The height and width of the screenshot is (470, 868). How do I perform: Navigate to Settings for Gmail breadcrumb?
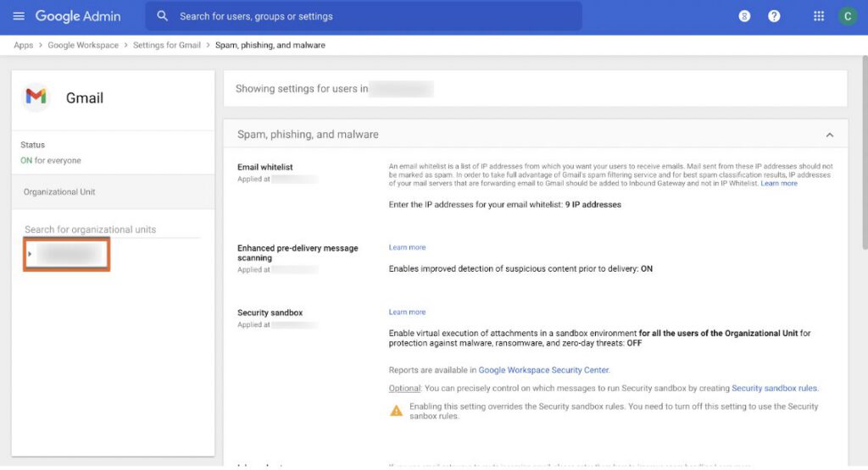pos(166,45)
